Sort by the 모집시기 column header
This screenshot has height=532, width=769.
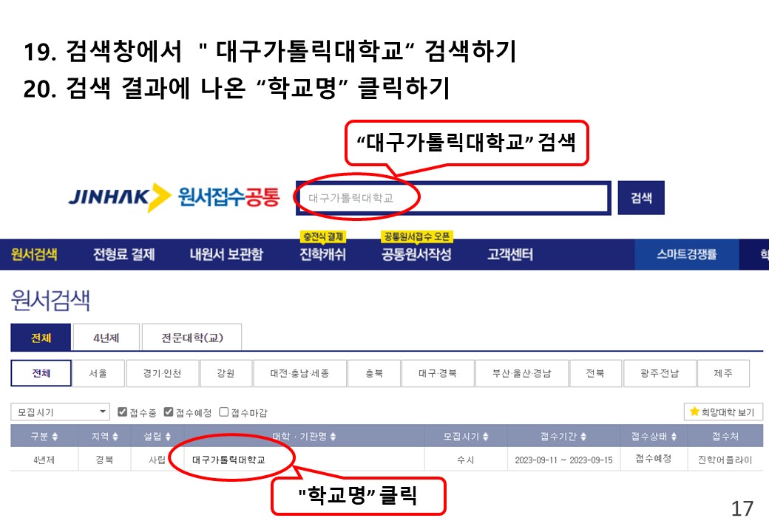466,436
